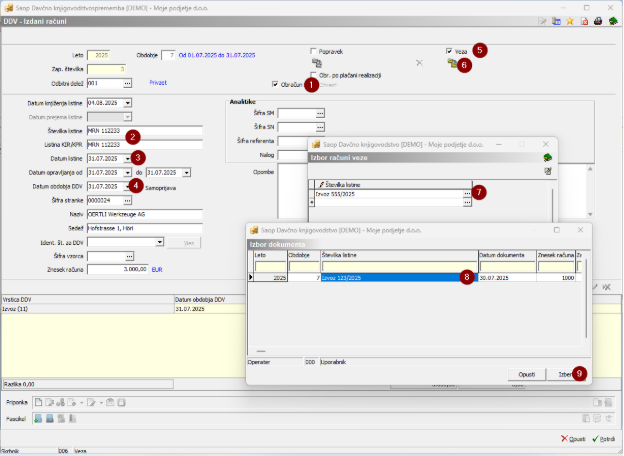Toggle the Obračun checkbox
The width and height of the screenshot is (624, 456).
click(275, 84)
